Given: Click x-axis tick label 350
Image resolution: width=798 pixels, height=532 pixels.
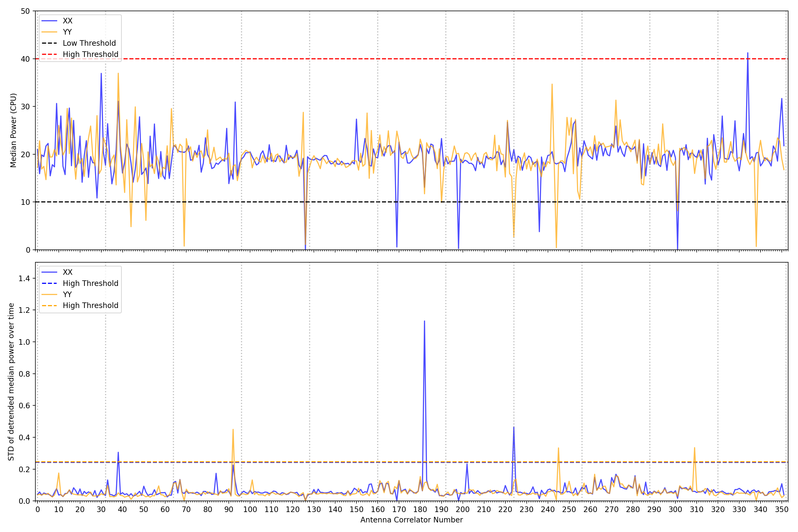Looking at the screenshot, I should pyautogui.click(x=782, y=510).
